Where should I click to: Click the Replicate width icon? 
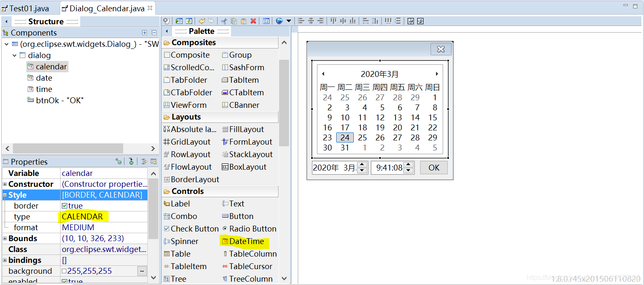[365, 21]
